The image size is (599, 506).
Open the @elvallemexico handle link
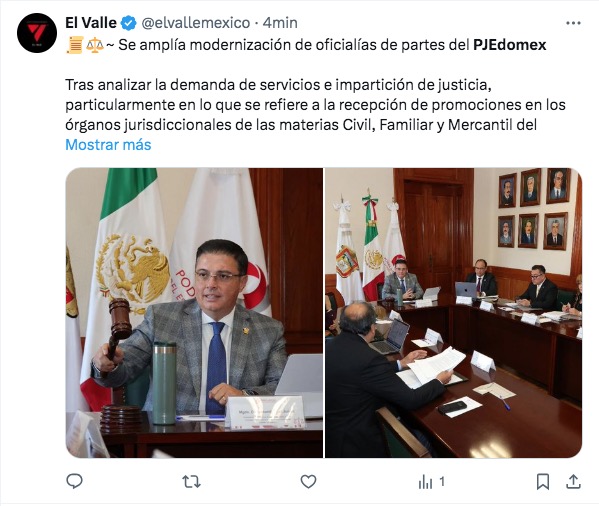196,23
